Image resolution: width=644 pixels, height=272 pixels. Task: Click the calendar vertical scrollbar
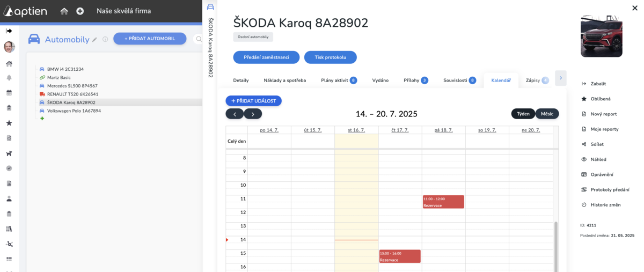point(555,246)
